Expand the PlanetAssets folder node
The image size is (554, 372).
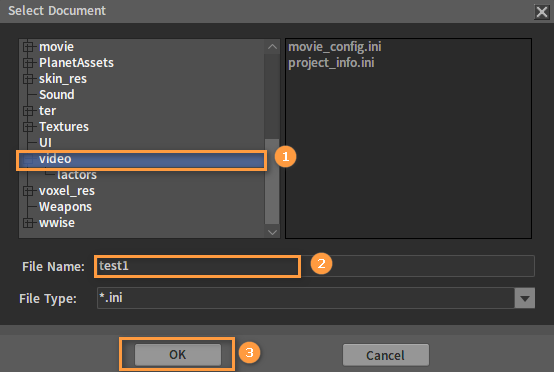(28, 63)
